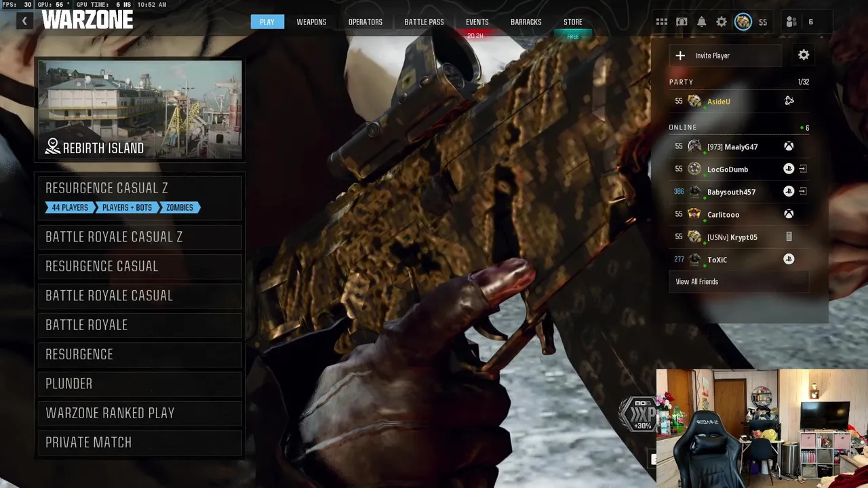
Task: Select friend name ToXiC
Action: tap(717, 260)
